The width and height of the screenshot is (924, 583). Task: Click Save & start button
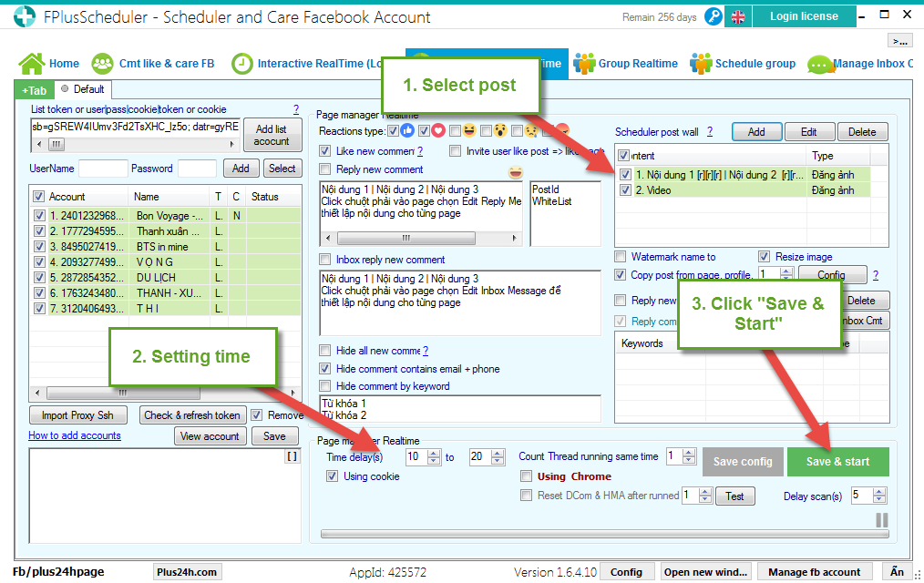838,462
